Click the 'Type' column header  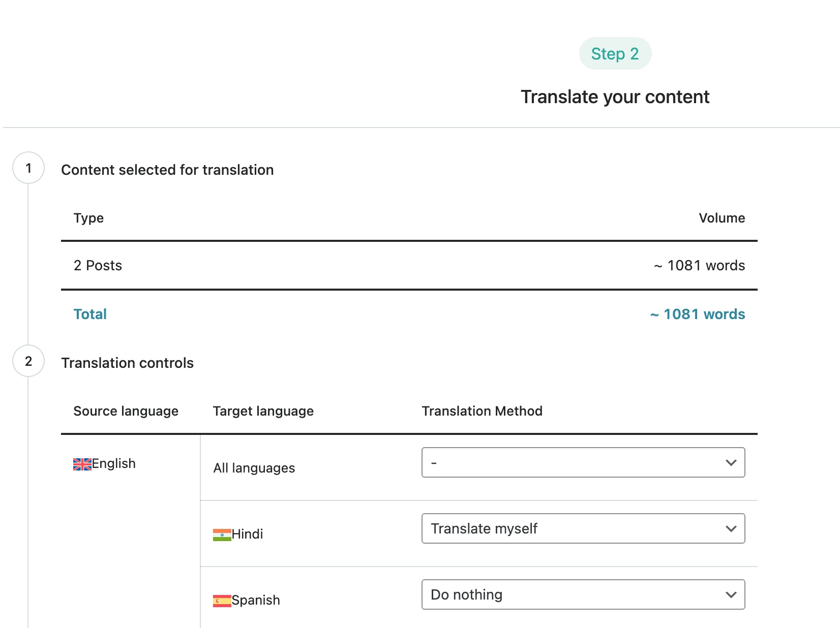88,218
